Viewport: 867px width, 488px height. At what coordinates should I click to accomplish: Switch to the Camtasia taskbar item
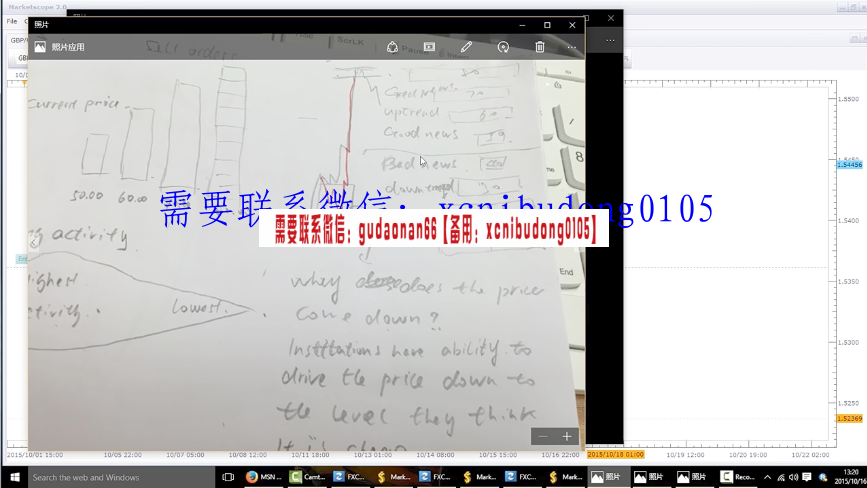pos(307,477)
